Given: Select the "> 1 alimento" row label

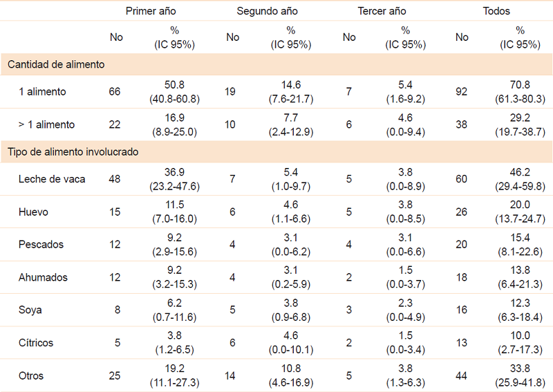Looking at the screenshot, I should (46, 124).
